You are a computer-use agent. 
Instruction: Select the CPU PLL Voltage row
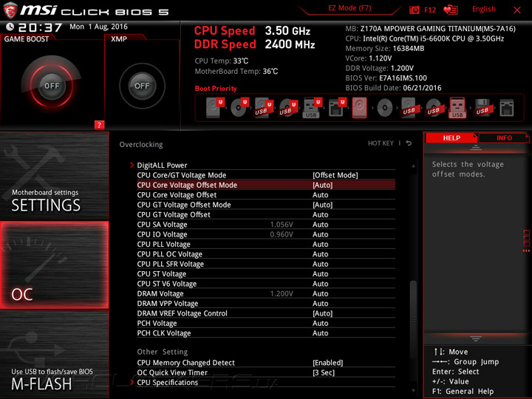[x=266, y=245]
